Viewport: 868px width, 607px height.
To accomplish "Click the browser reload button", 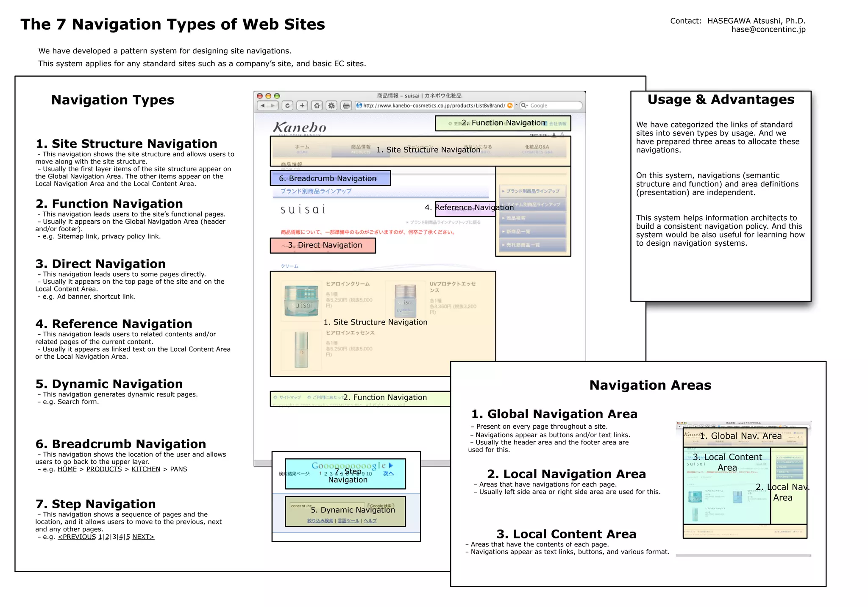I will [287, 105].
